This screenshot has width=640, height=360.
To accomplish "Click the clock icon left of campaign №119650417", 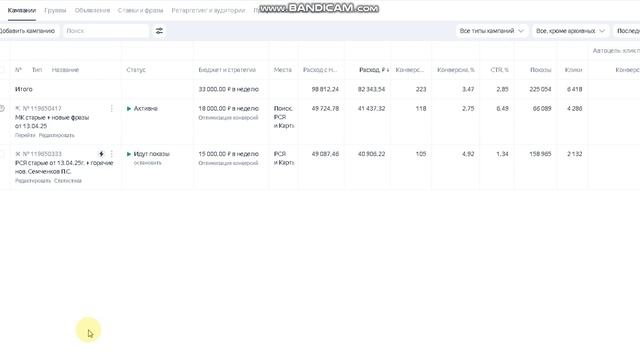I will coord(2,108).
